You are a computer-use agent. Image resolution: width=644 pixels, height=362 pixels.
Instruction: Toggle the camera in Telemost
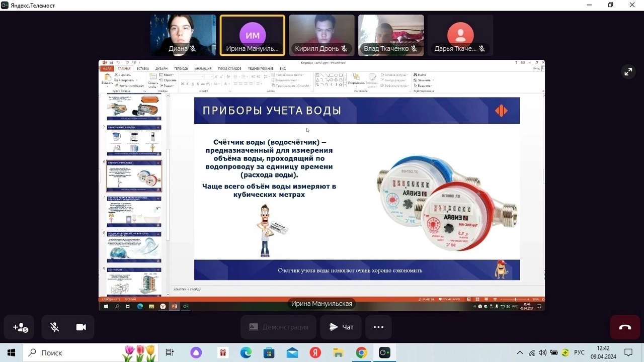81,327
